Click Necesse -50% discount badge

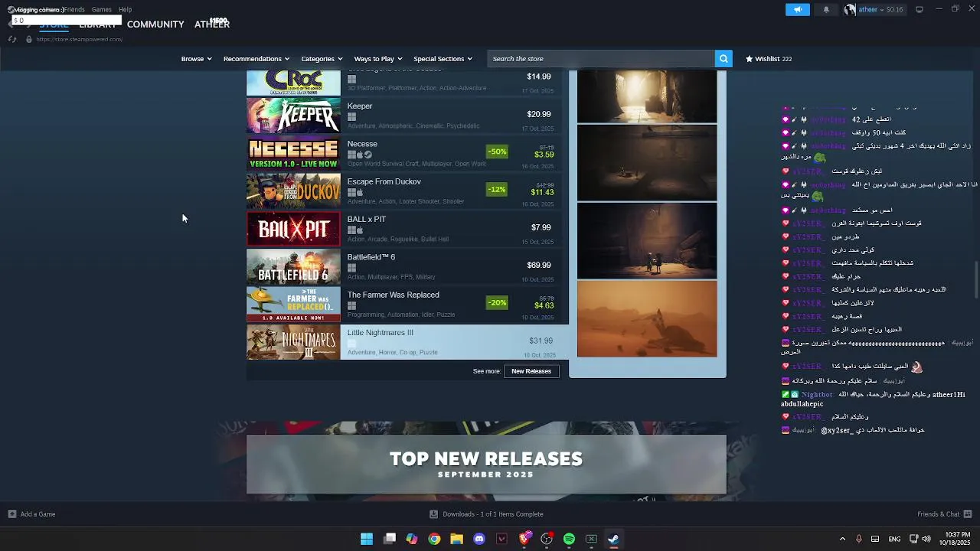pyautogui.click(x=497, y=152)
